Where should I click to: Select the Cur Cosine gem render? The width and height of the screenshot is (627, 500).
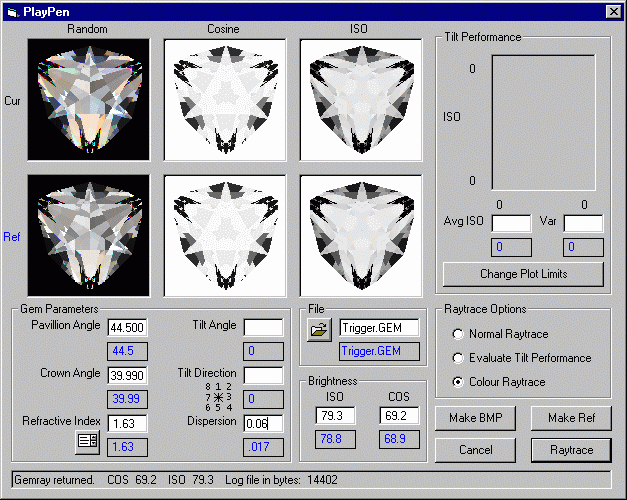coord(225,100)
